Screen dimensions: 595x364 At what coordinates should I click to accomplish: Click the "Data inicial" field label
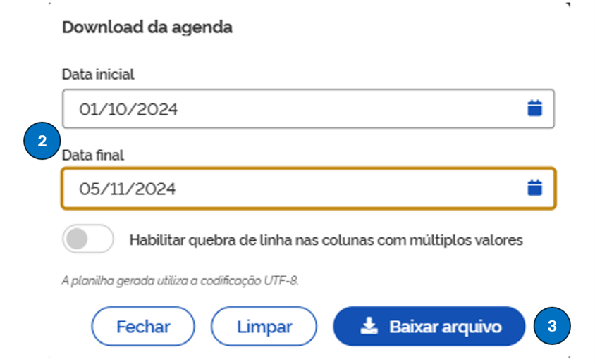98,74
